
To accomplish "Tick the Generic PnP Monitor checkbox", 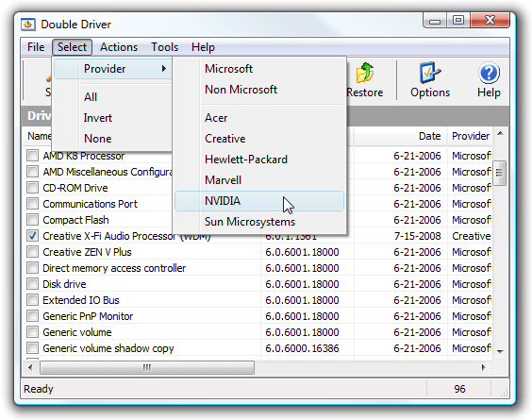I will [33, 316].
